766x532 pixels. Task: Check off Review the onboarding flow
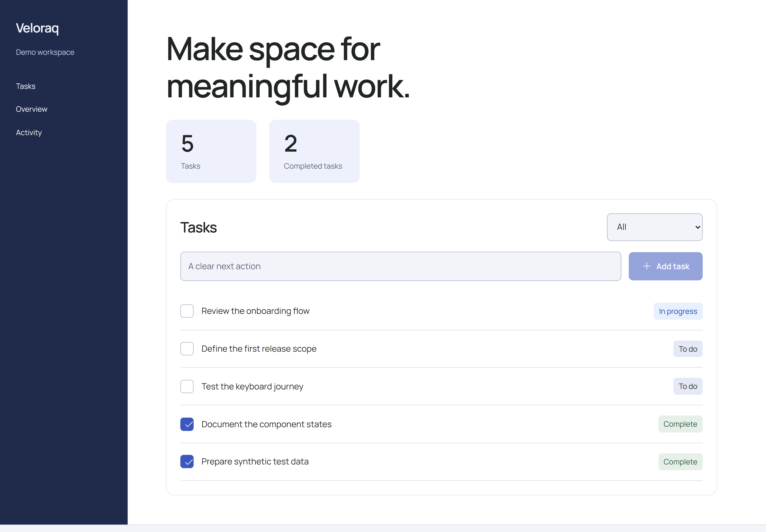click(187, 311)
